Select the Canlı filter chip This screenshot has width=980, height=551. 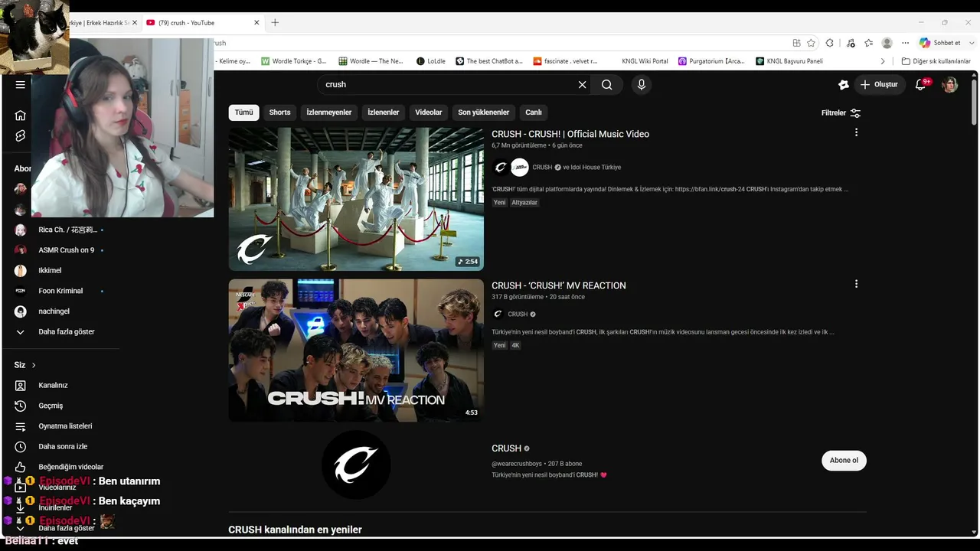point(534,112)
